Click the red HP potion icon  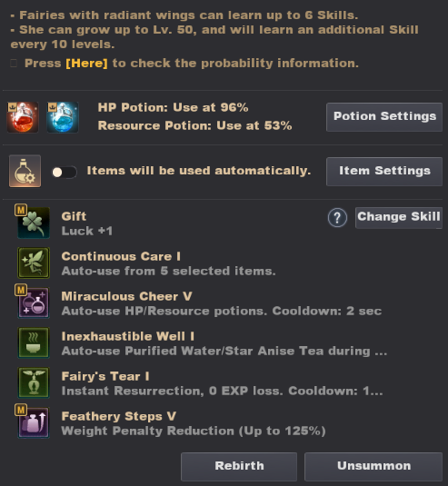point(23,117)
